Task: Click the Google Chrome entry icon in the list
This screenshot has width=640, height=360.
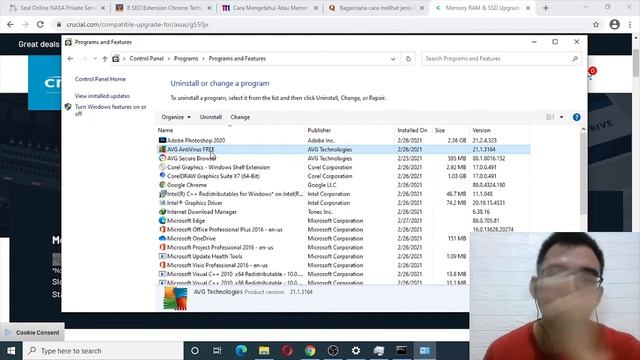Action: (162, 185)
